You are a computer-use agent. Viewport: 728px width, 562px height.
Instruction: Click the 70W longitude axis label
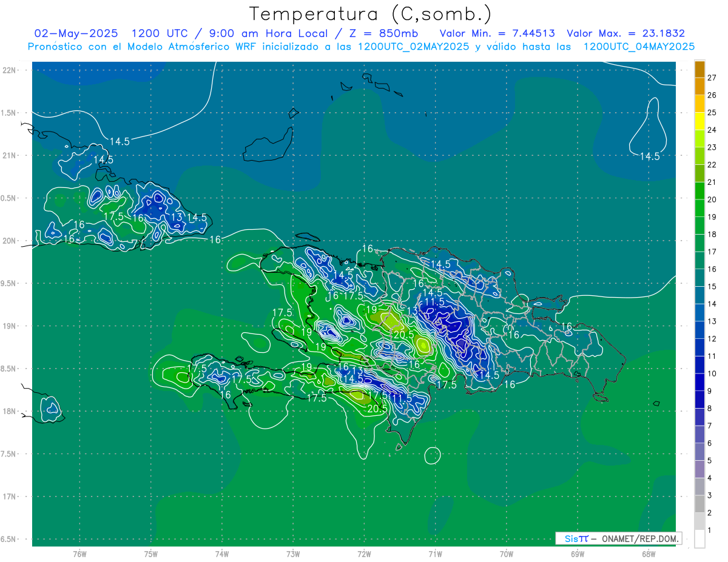click(x=507, y=554)
